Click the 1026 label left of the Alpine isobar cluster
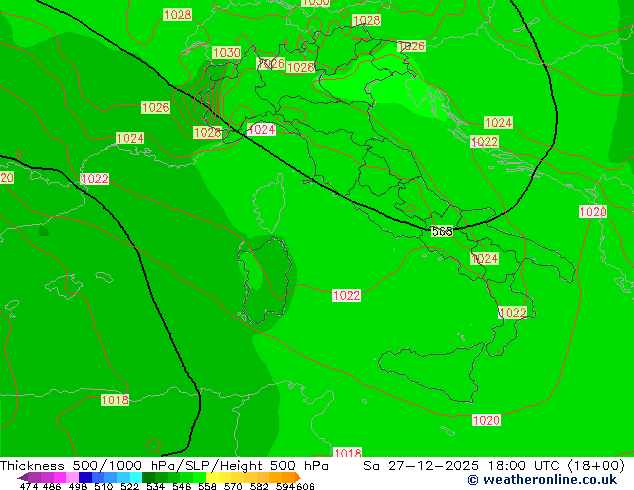The width and height of the screenshot is (634, 490). click(x=155, y=108)
